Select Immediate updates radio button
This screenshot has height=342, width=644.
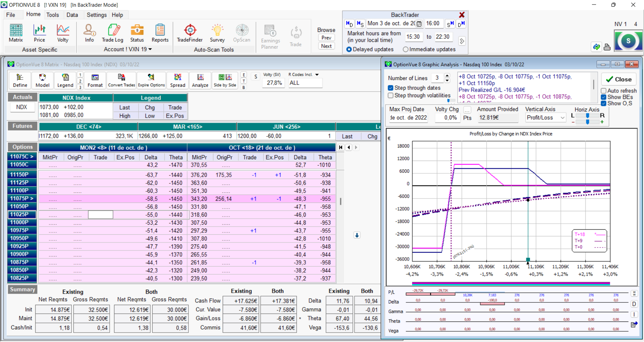tap(406, 49)
